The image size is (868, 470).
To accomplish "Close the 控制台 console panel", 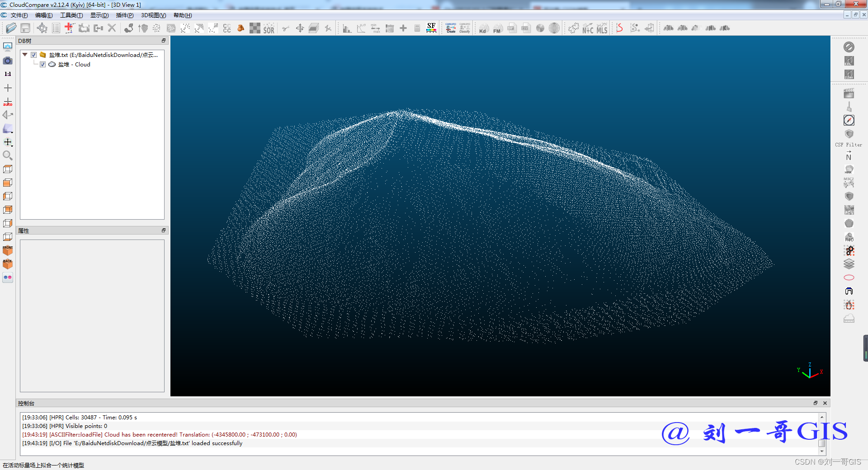I will coord(825,403).
